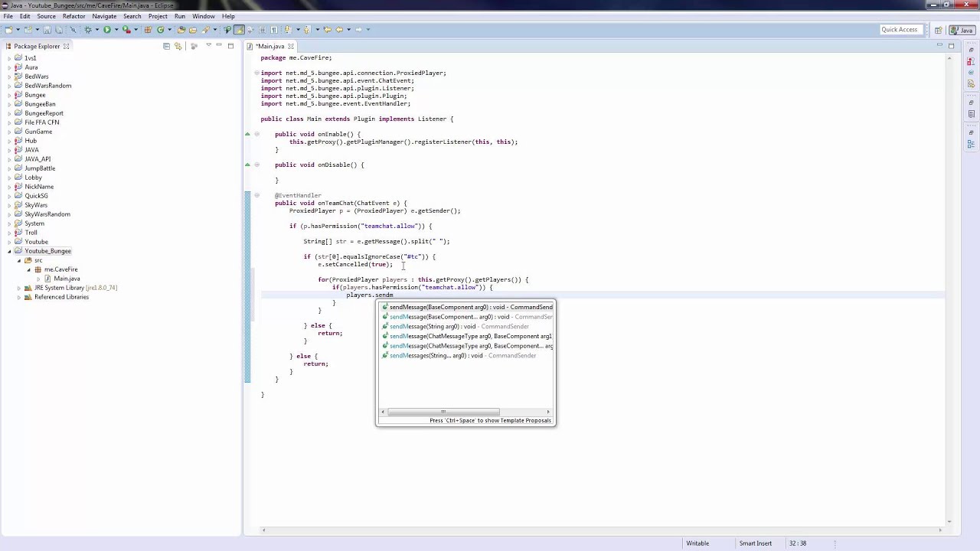Screen dimensions: 980x551
Task: Expand the JRE System Library node
Action: [19, 288]
